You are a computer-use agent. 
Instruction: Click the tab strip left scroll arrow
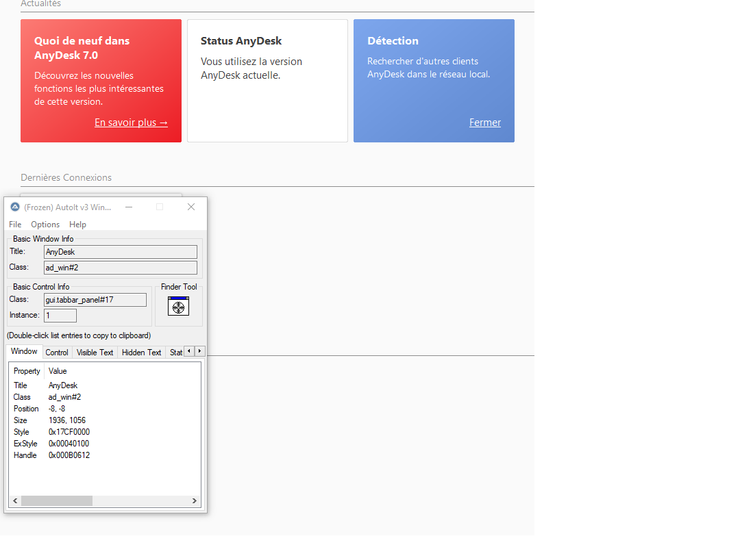click(189, 351)
